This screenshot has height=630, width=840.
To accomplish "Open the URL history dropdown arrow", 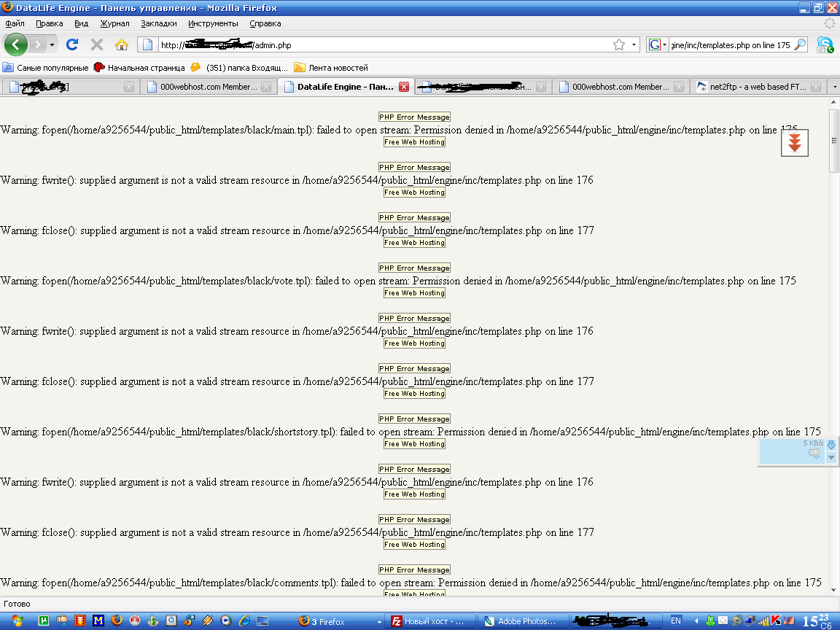I will pyautogui.click(x=634, y=45).
